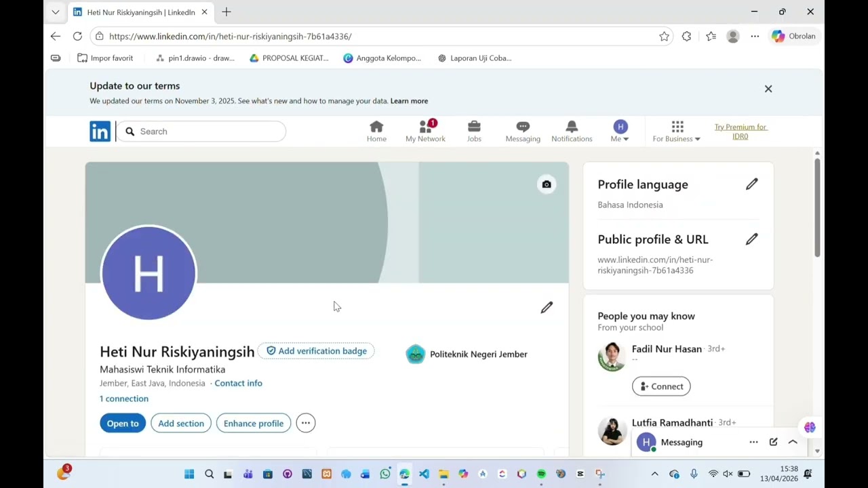This screenshot has width=868, height=488.
Task: Open the browser settings and more menu
Action: pyautogui.click(x=755, y=36)
